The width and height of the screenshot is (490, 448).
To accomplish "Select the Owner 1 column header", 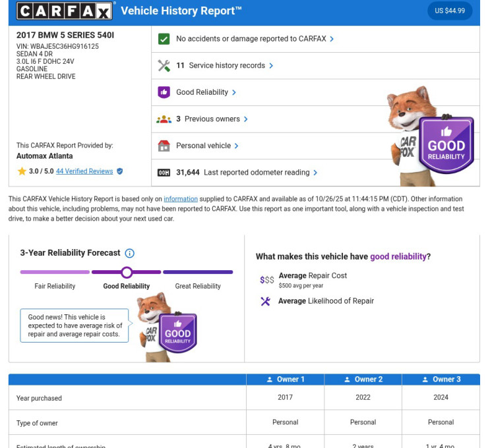I will click(x=285, y=379).
